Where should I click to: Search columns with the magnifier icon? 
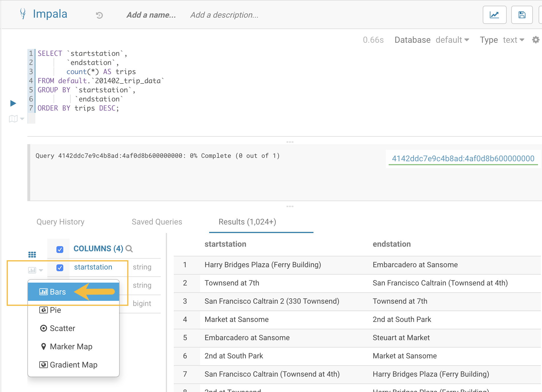pyautogui.click(x=129, y=249)
